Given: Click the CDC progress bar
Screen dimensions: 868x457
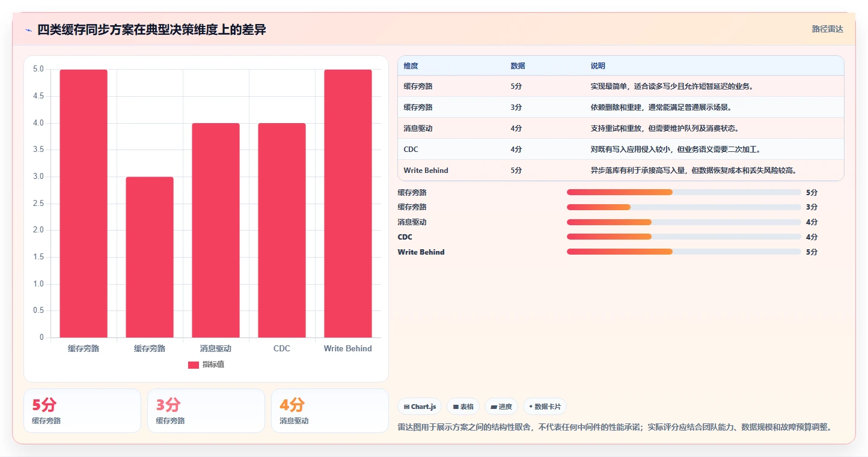Looking at the screenshot, I should click(x=684, y=237).
